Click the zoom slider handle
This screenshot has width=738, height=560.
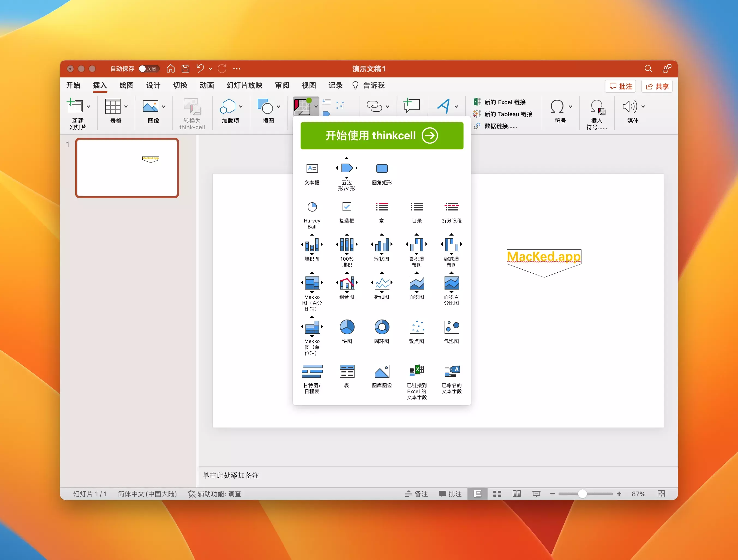[582, 494]
